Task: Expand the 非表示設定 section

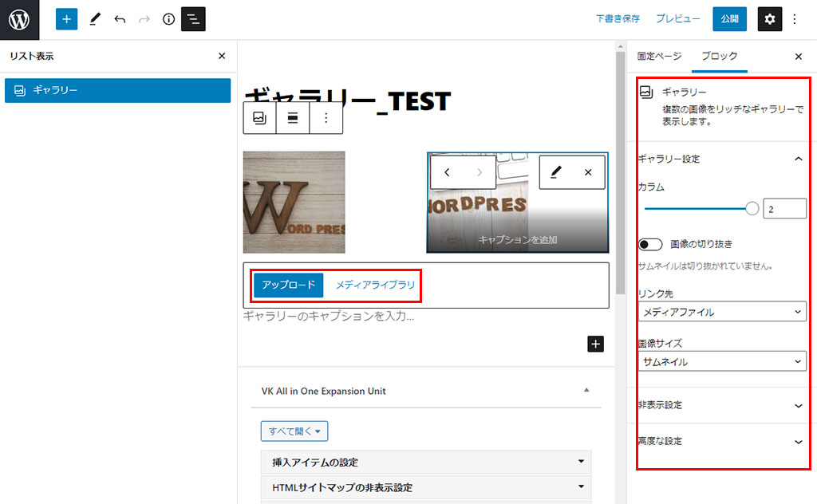Action: 722,405
